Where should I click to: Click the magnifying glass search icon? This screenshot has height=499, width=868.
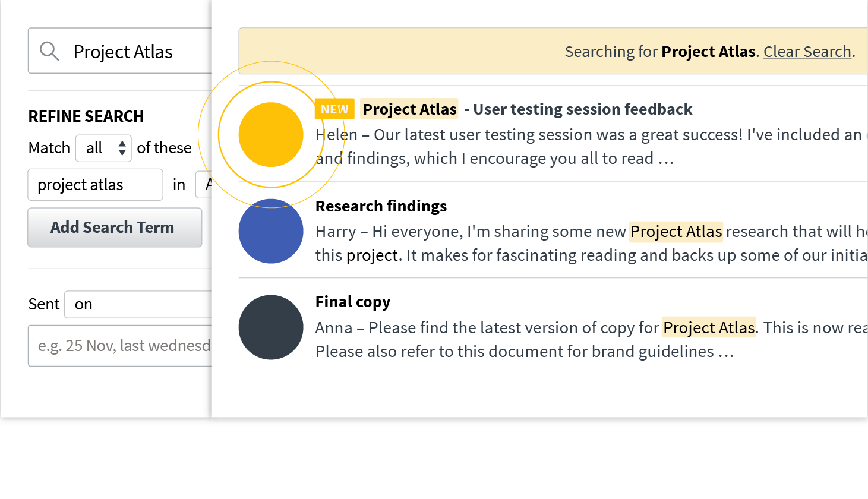point(49,51)
